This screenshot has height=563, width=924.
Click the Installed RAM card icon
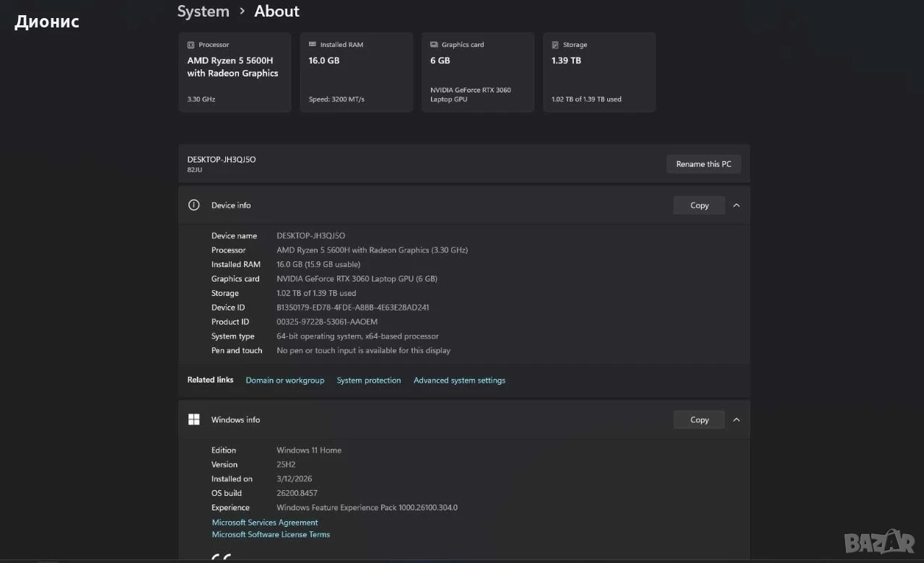313,45
